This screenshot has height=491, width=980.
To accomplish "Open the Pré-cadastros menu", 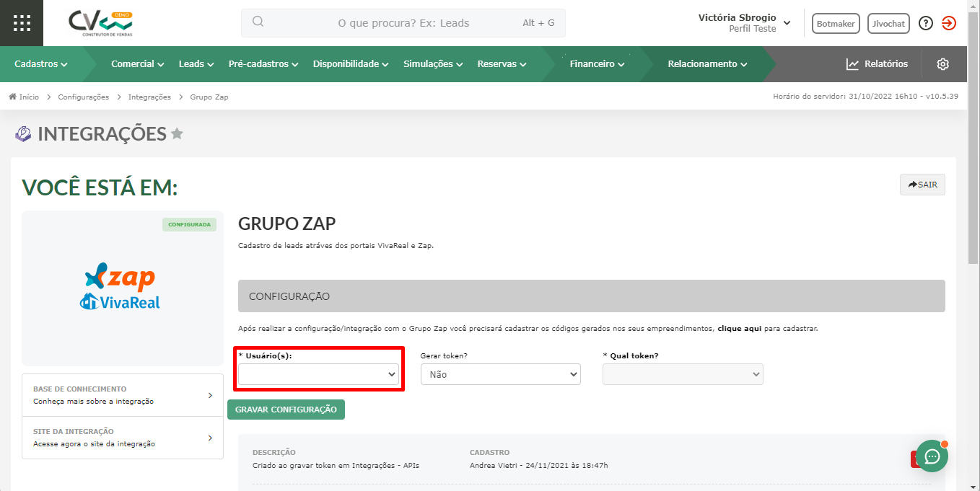I will (263, 64).
